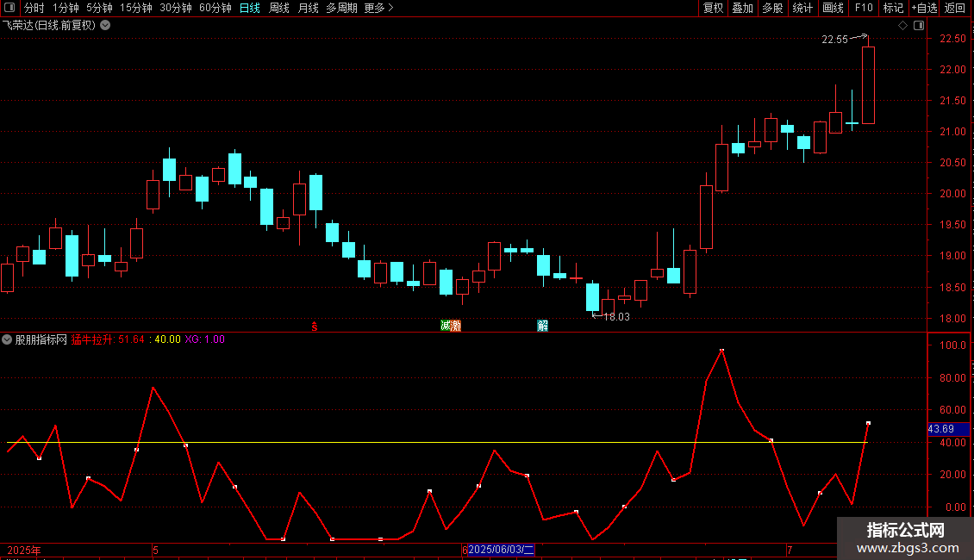974x560 pixels.
Task: Click the teal 解 marker icon
Action: [x=542, y=326]
